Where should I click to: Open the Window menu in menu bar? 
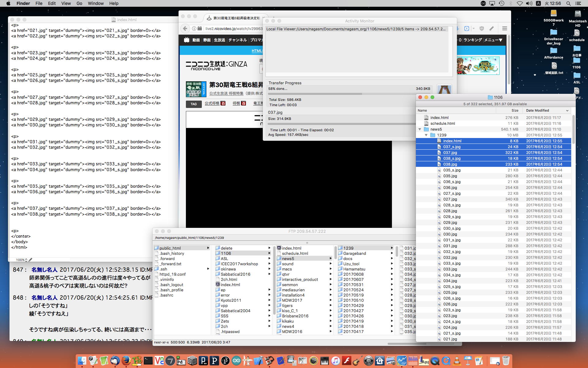(x=96, y=3)
